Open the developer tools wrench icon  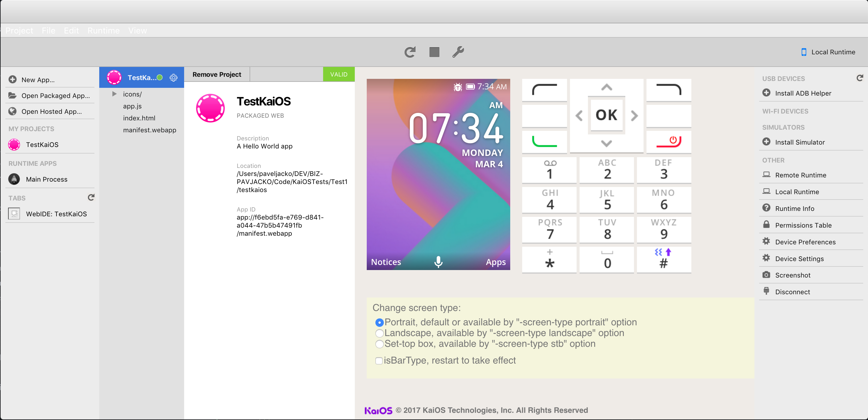(458, 52)
